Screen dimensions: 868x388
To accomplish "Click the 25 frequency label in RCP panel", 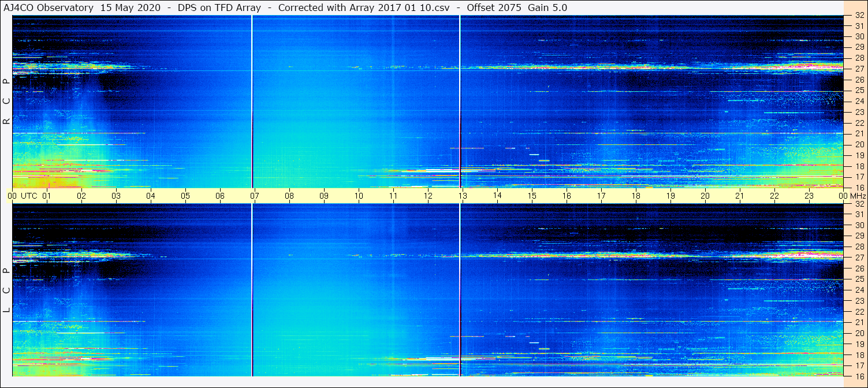I will pos(859,90).
